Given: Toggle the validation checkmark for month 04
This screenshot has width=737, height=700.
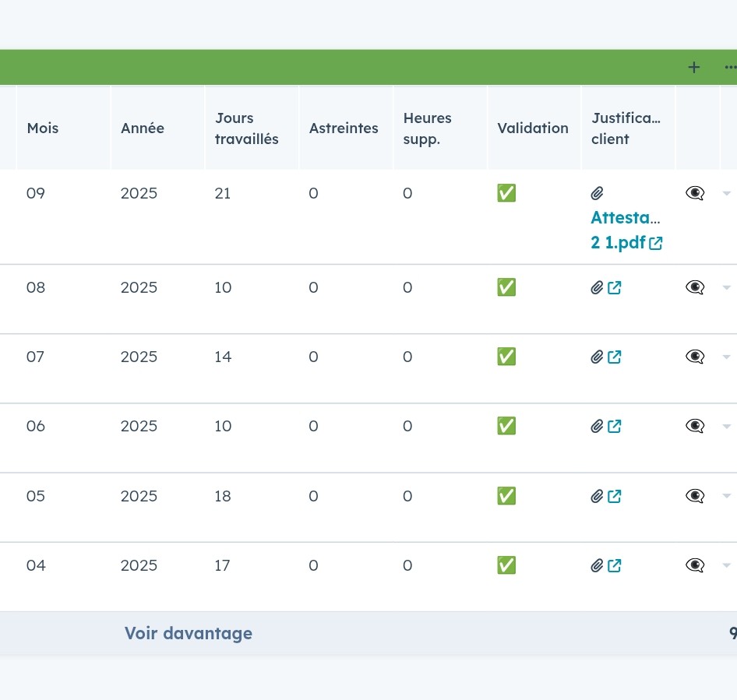Looking at the screenshot, I should [506, 565].
